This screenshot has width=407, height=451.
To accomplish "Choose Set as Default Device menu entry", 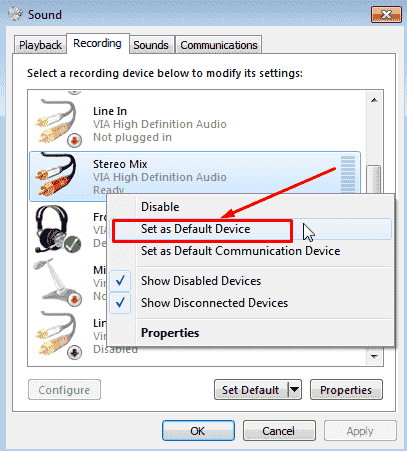I will click(x=195, y=229).
